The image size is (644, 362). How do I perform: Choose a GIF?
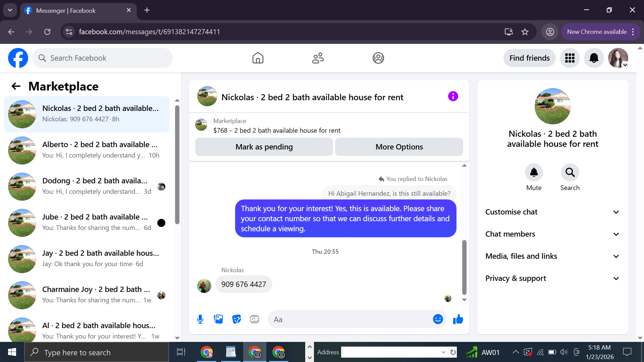(255, 319)
